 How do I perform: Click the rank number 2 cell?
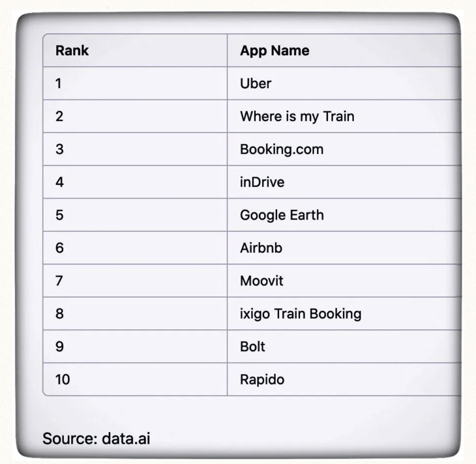pos(59,117)
